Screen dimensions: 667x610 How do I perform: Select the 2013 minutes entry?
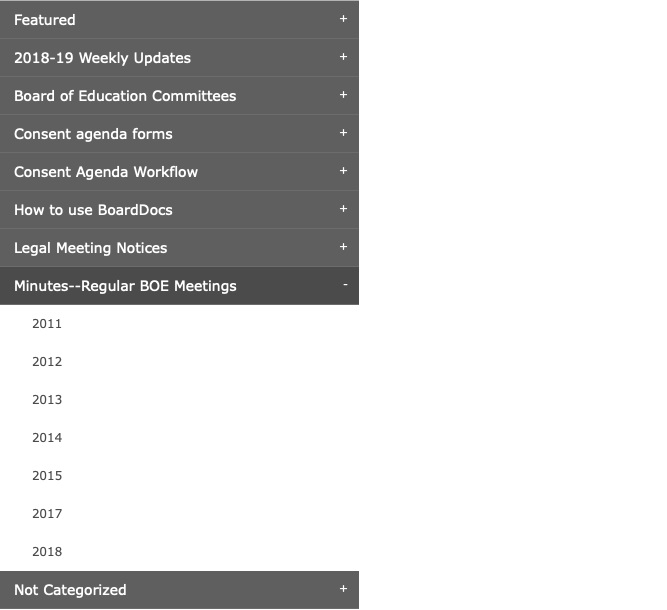point(47,400)
